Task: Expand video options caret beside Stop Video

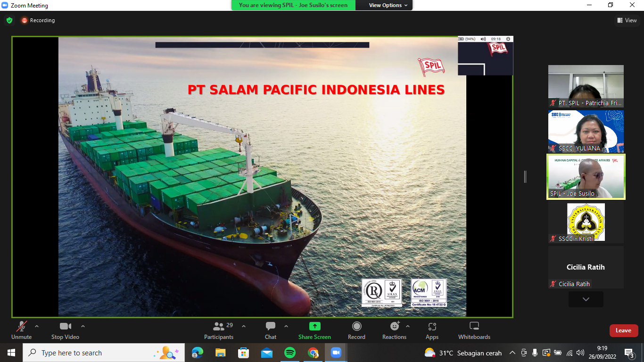Action: tap(83, 326)
